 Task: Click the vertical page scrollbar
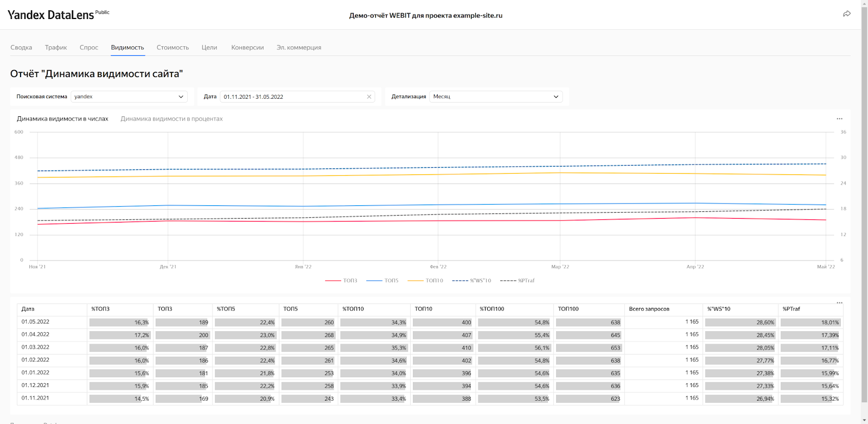point(864,212)
